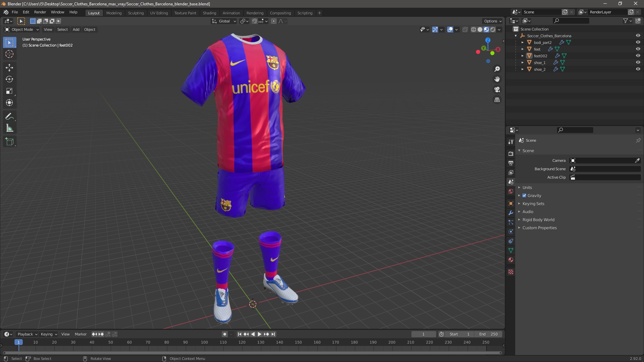
Task: Switch to the UV Editing workspace tab
Action: [159, 13]
